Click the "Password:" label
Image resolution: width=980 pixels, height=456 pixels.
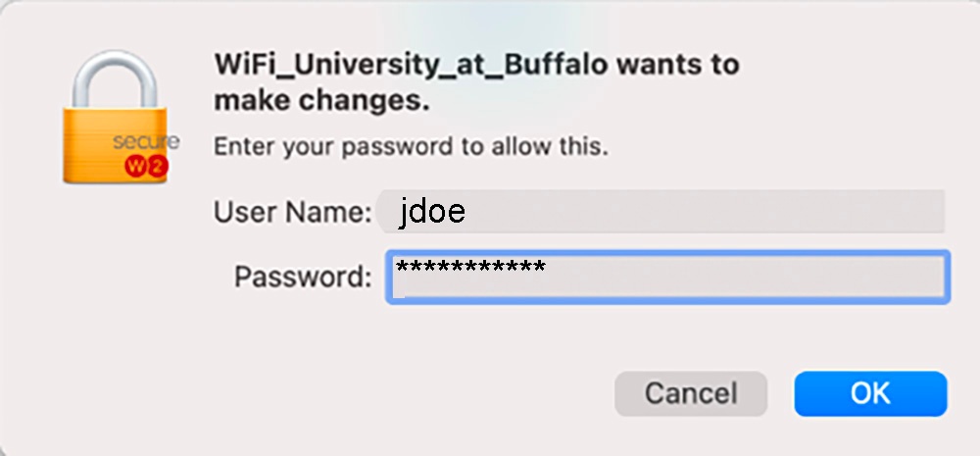click(x=302, y=277)
